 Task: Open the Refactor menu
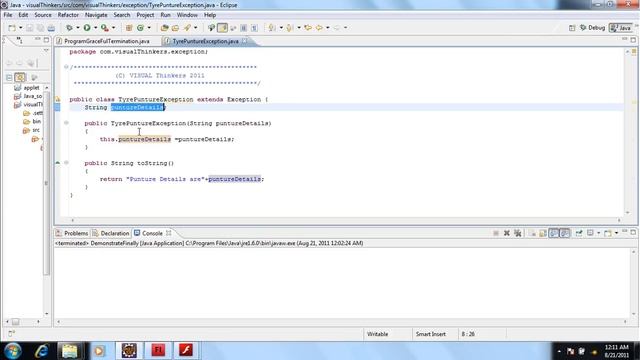point(68,15)
